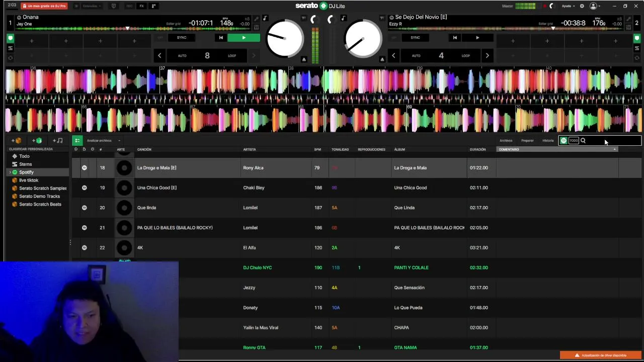The width and height of the screenshot is (644, 362).
Task: Toggle key lock note icon on deck 1
Action: click(x=265, y=19)
